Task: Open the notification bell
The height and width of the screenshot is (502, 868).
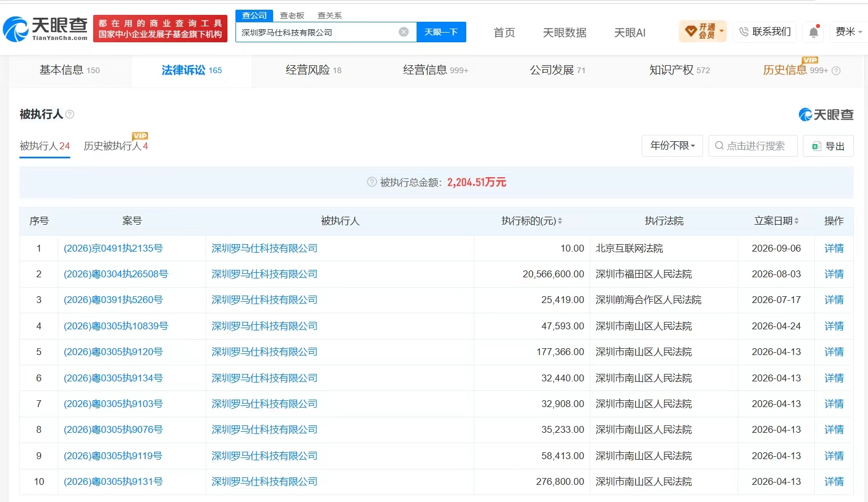Action: pyautogui.click(x=814, y=32)
